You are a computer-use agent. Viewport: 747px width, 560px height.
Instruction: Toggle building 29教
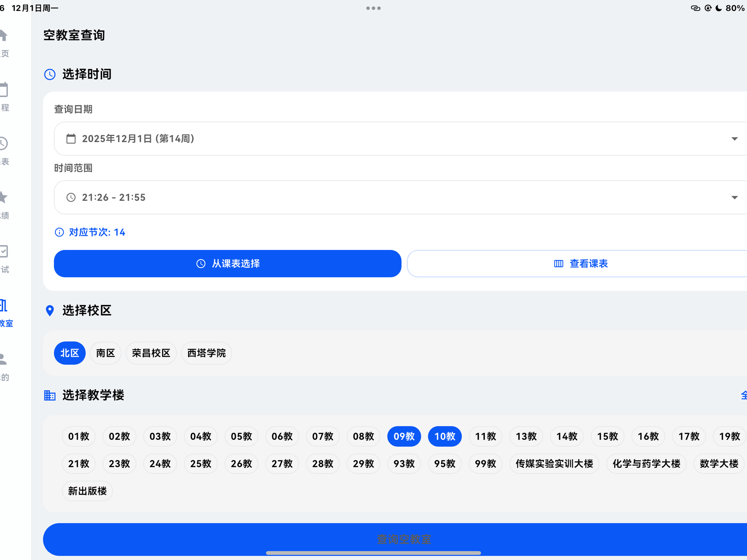coord(364,464)
